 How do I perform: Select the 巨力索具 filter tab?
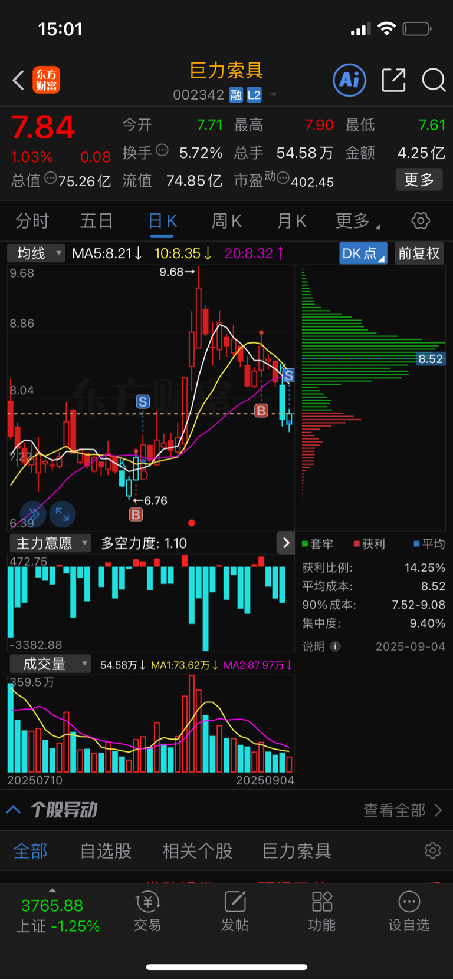pyautogui.click(x=297, y=851)
